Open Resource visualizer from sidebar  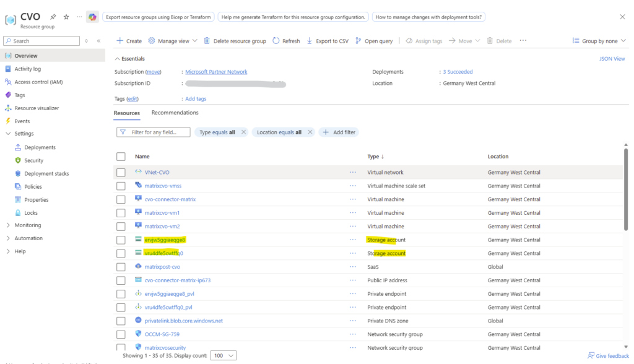(x=37, y=108)
